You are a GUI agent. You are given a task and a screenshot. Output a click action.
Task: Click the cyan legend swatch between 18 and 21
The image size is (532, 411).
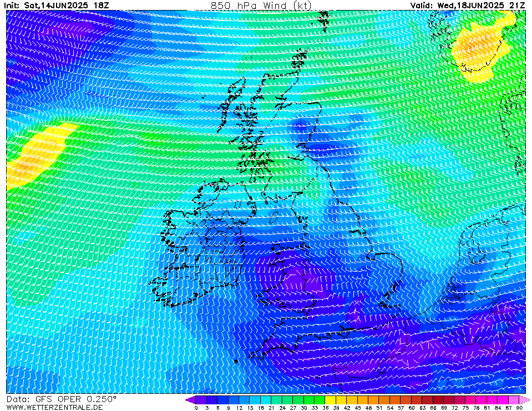266,400
